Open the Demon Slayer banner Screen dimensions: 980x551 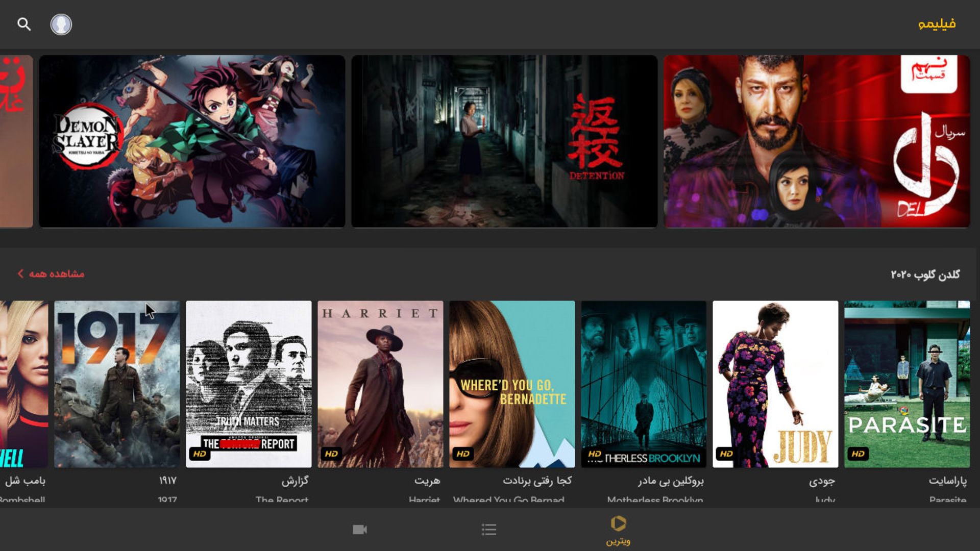[x=192, y=141]
